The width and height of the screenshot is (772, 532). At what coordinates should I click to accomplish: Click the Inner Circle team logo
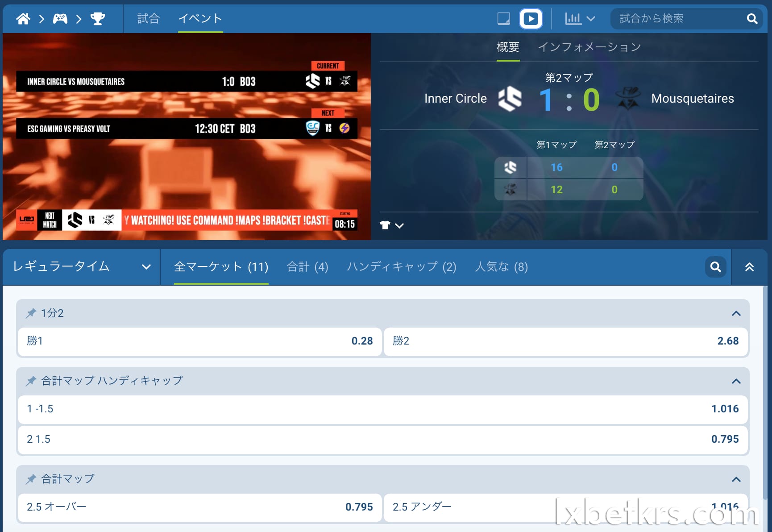tap(510, 99)
